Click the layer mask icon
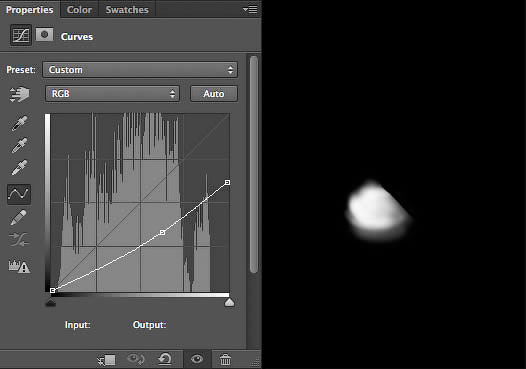The image size is (526, 369). click(44, 34)
